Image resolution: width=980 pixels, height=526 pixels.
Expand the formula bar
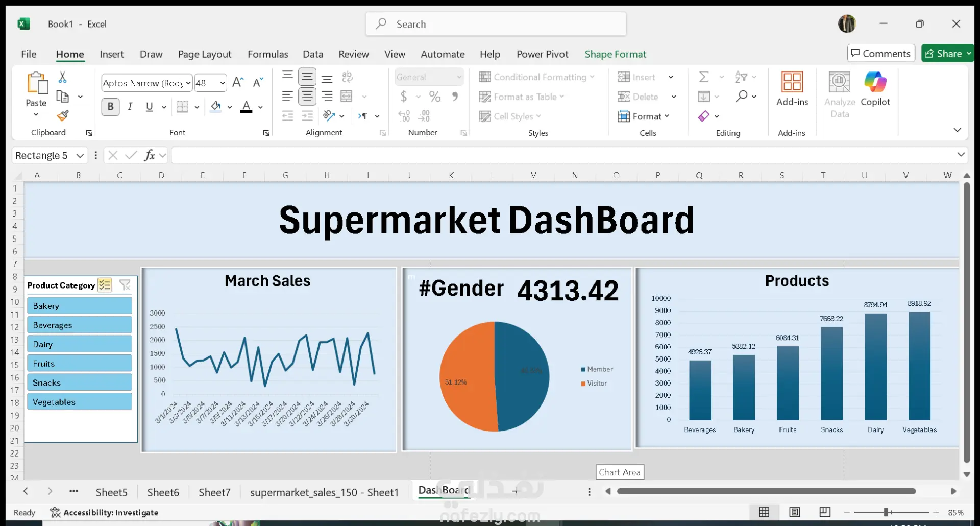click(x=961, y=155)
